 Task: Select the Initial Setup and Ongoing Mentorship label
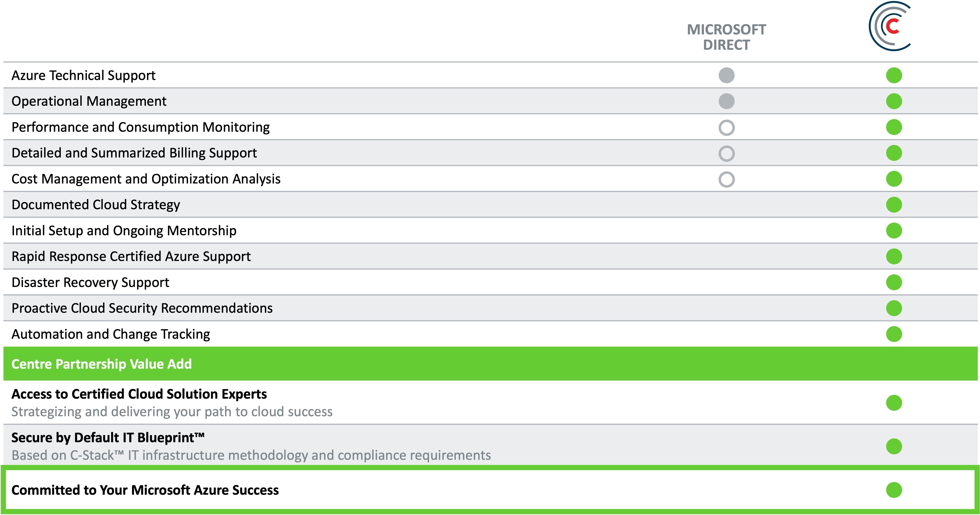(124, 231)
